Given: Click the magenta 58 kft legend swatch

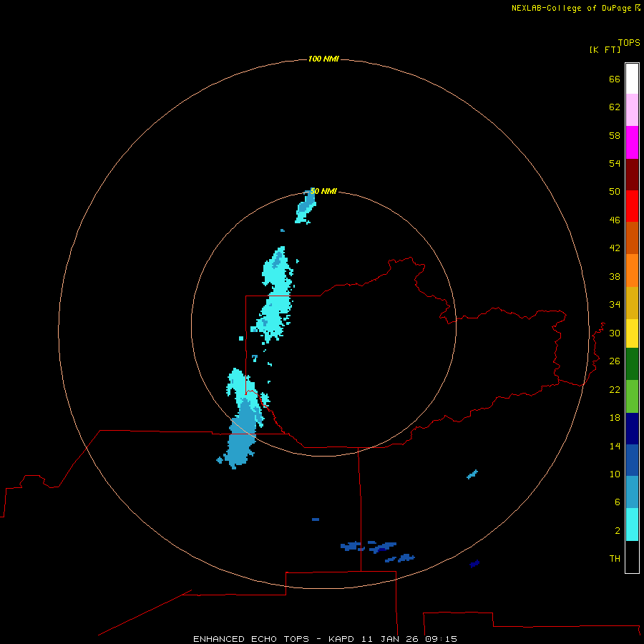Looking at the screenshot, I should [632, 142].
